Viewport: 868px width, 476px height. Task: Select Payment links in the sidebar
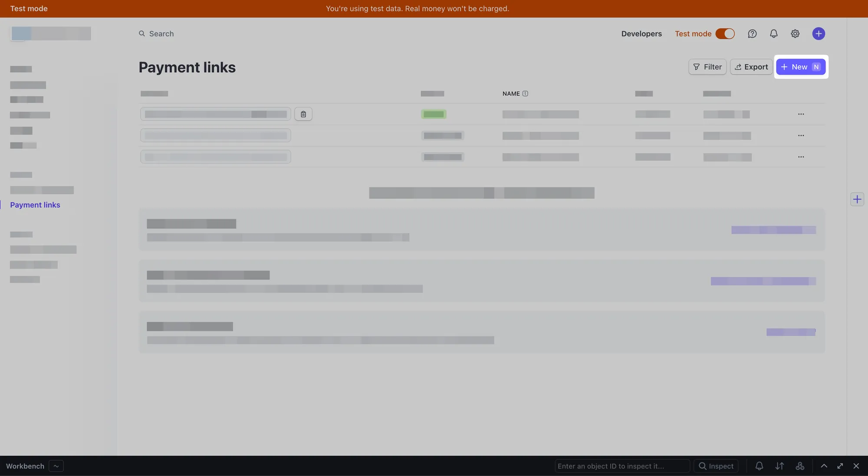[x=35, y=205]
